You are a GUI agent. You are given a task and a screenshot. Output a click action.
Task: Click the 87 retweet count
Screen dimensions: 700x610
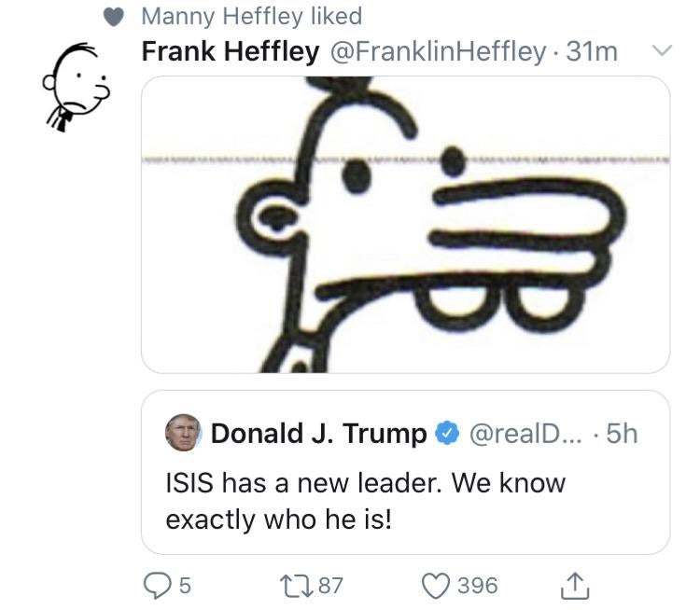[329, 585]
